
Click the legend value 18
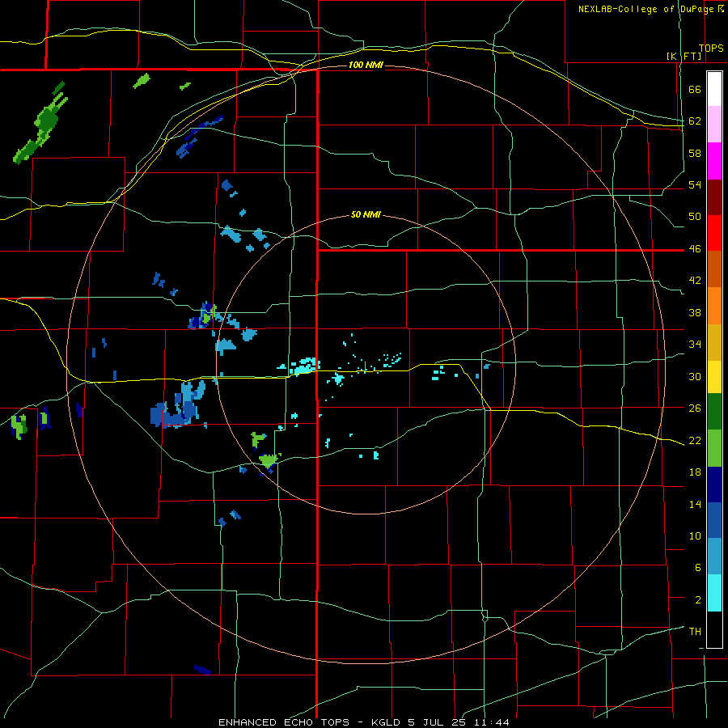coord(695,472)
